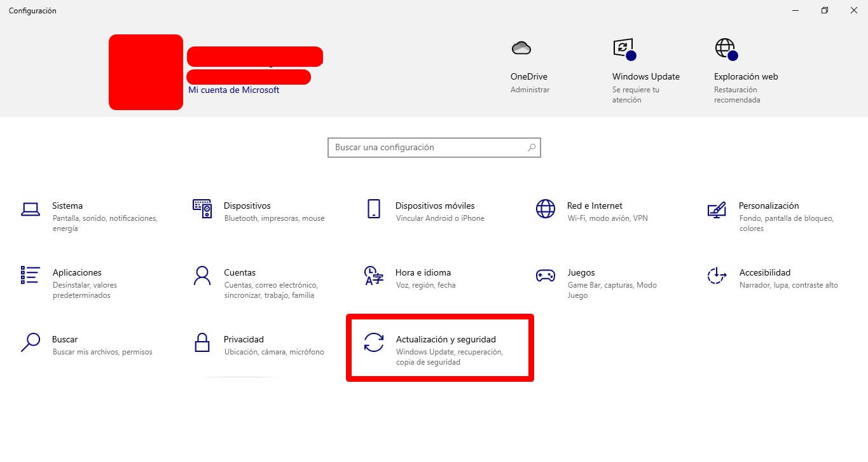Click the search magnifier in the search box
This screenshot has width=868, height=462.
coord(532,147)
